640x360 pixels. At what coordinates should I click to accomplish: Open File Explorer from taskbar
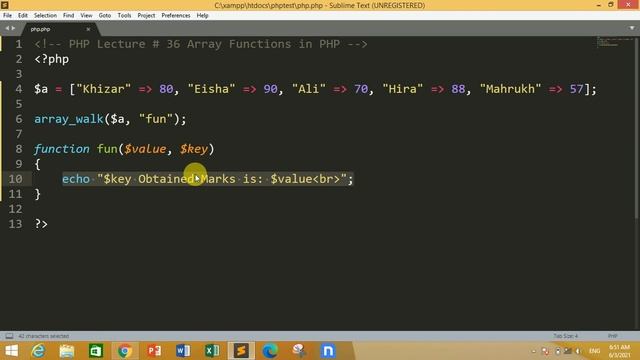(67, 351)
